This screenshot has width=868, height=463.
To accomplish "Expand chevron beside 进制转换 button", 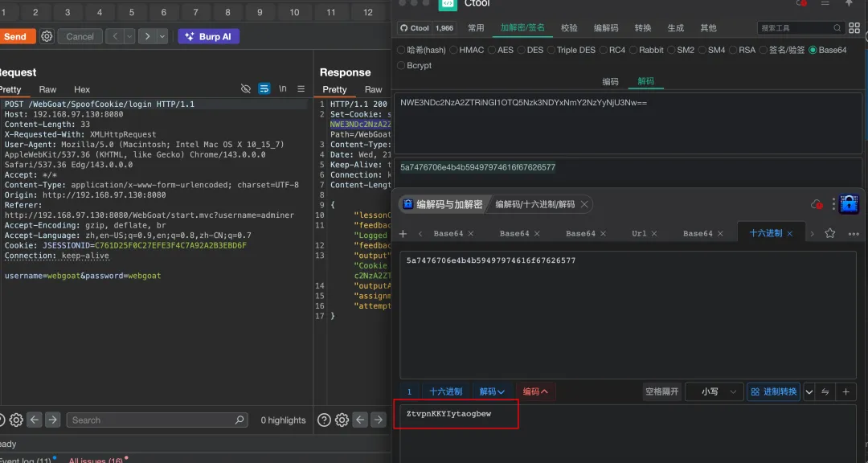I will pyautogui.click(x=809, y=391).
